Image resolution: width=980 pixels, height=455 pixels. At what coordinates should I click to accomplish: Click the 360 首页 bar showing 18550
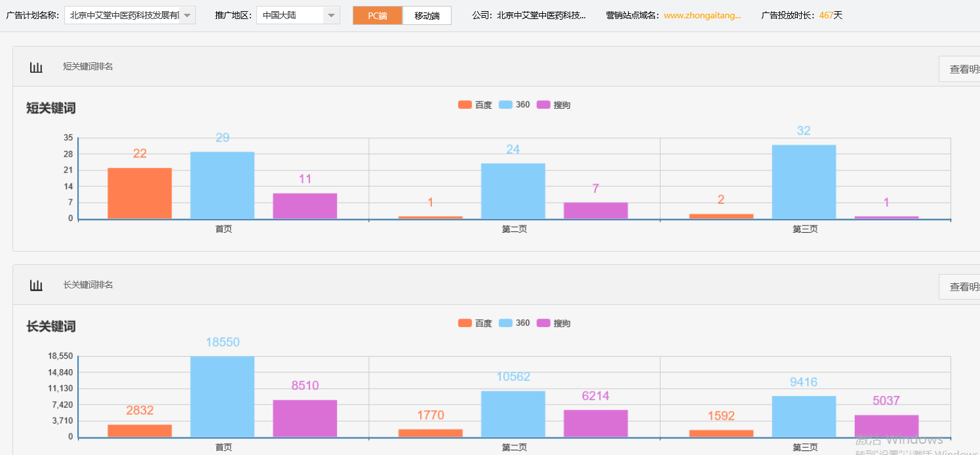[x=222, y=397]
